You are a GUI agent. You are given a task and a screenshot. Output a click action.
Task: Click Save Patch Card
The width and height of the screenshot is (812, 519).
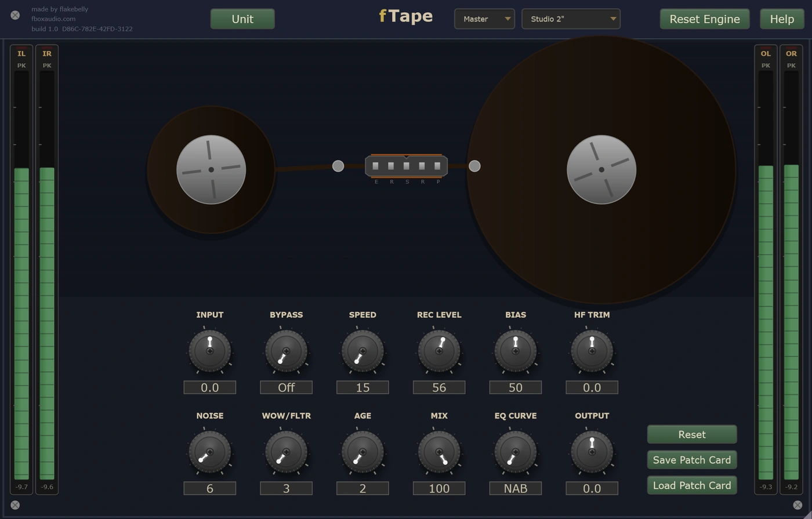pos(692,460)
